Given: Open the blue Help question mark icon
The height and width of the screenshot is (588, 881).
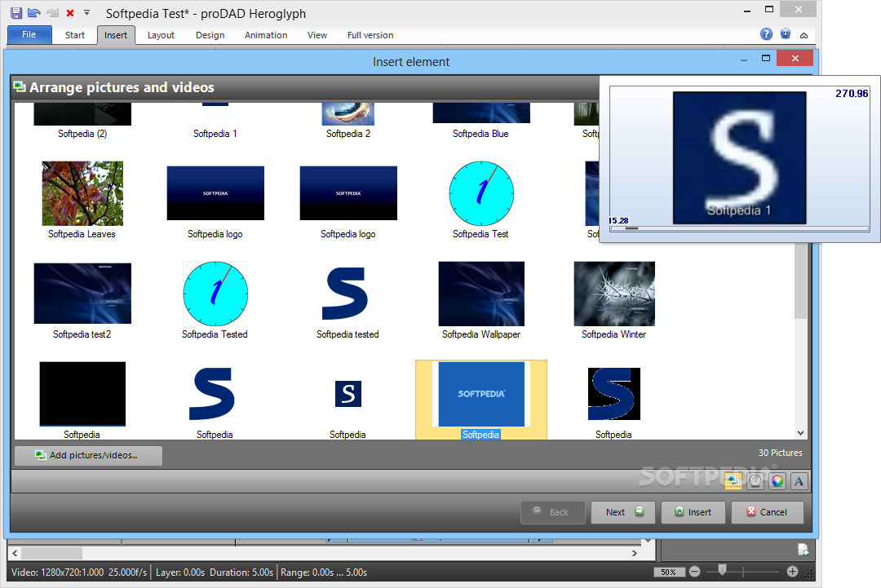Looking at the screenshot, I should coord(766,34).
